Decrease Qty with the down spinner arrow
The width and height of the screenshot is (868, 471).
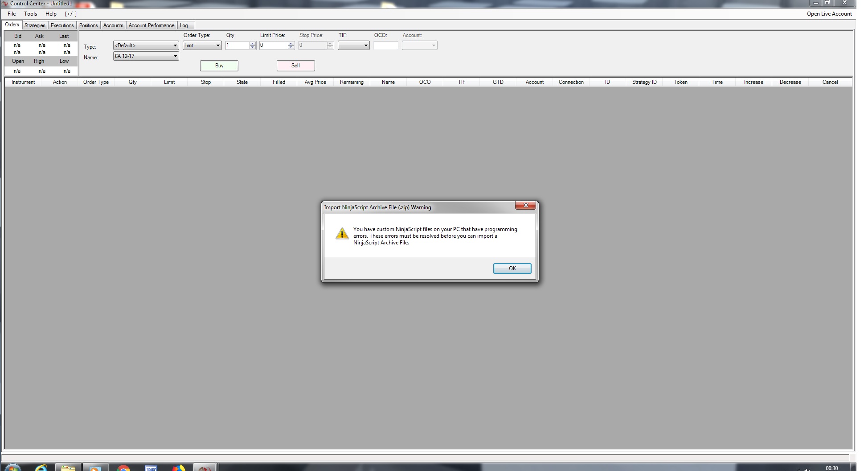pyautogui.click(x=253, y=48)
